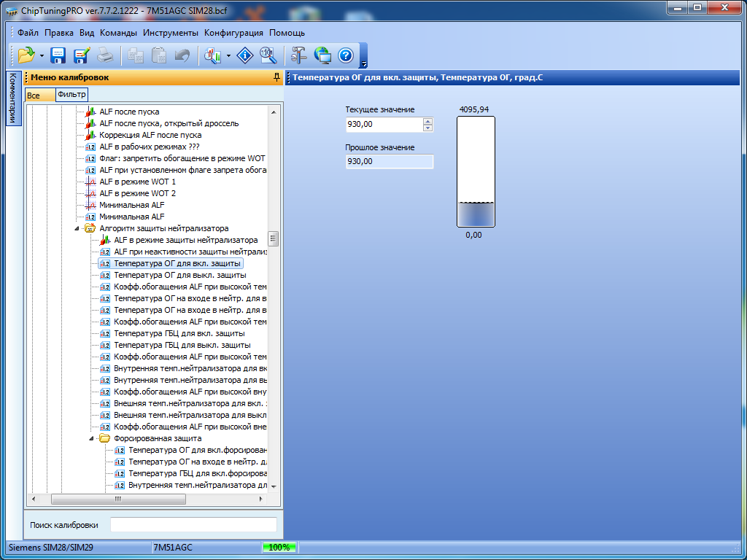Viewport: 747px width, 560px height.
Task: Click the globe and monitor icon
Action: click(322, 55)
